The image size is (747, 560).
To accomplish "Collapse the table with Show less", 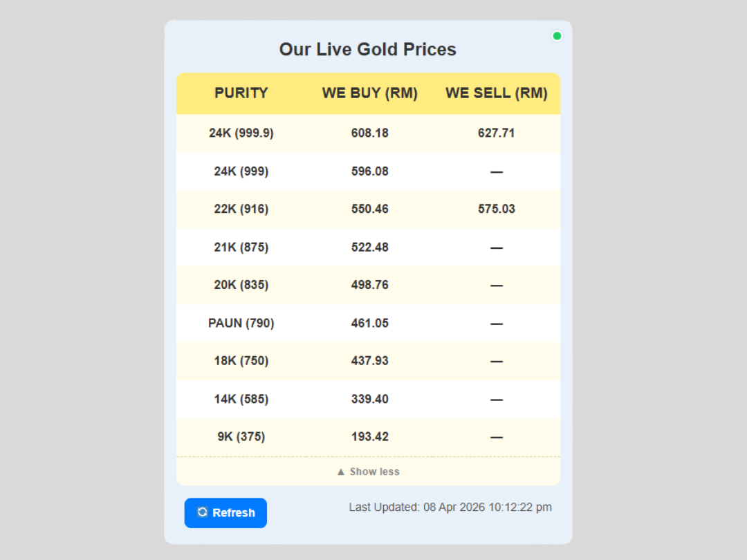I will 368,472.
